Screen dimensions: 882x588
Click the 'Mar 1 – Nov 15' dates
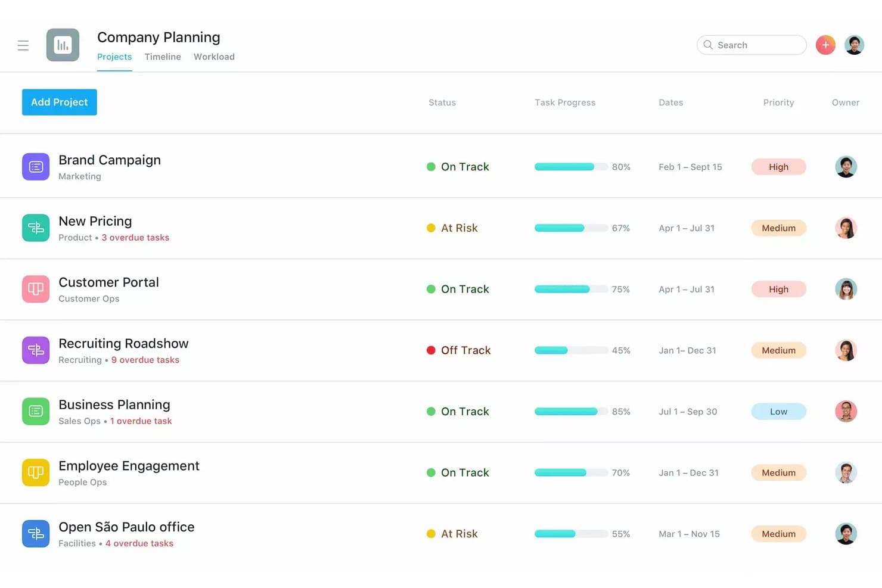pos(689,534)
